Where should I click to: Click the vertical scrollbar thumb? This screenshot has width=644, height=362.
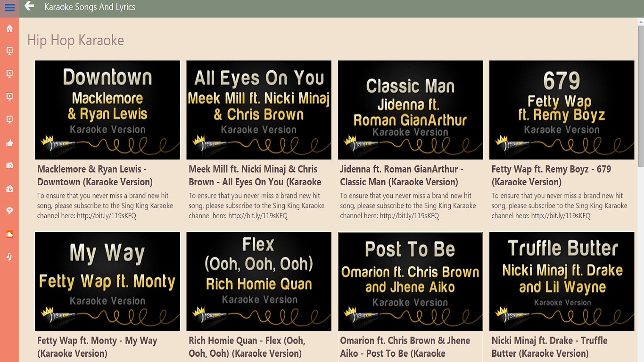pyautogui.click(x=641, y=96)
